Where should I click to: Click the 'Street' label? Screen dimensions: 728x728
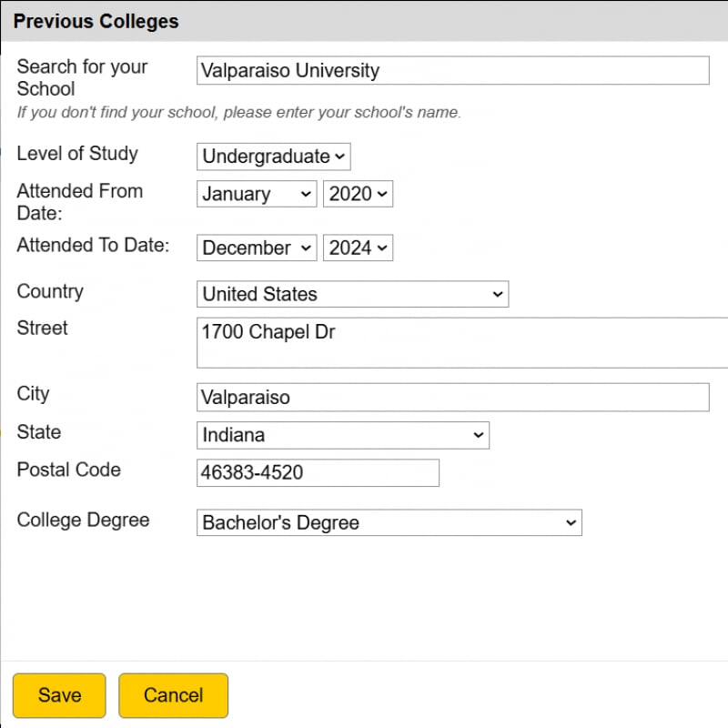(42, 328)
